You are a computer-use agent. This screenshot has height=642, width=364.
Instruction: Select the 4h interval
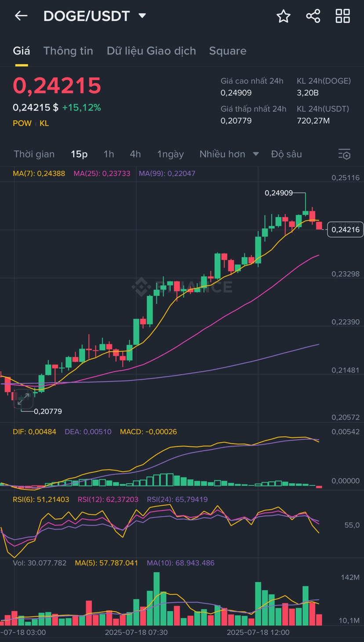click(x=135, y=154)
